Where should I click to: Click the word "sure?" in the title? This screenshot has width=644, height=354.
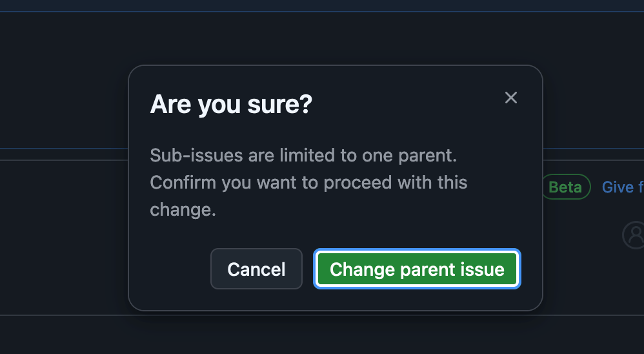(x=279, y=105)
